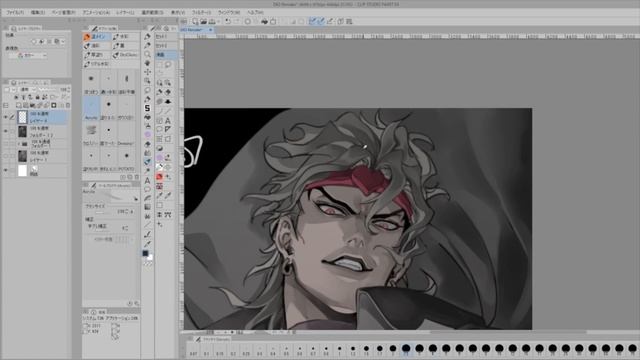
Task: Toggle the Lock layer icon in Layer panel
Action: point(37,97)
